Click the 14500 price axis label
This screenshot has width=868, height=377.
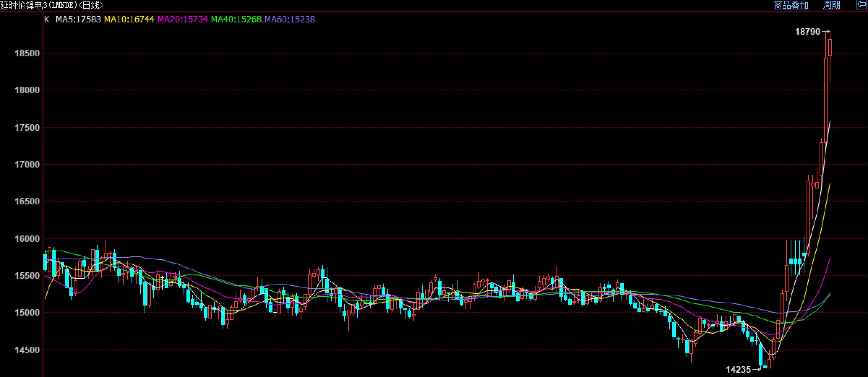[27, 350]
